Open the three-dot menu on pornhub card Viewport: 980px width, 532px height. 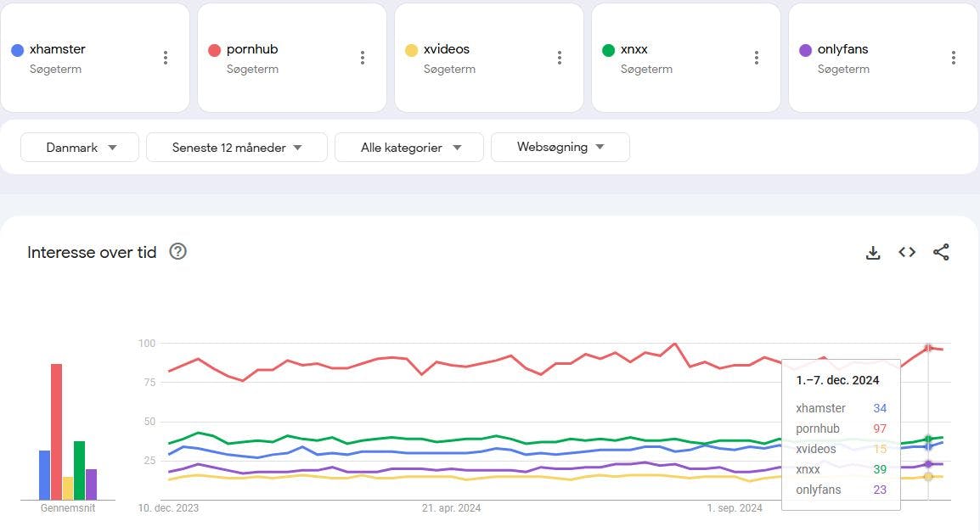pos(363,58)
